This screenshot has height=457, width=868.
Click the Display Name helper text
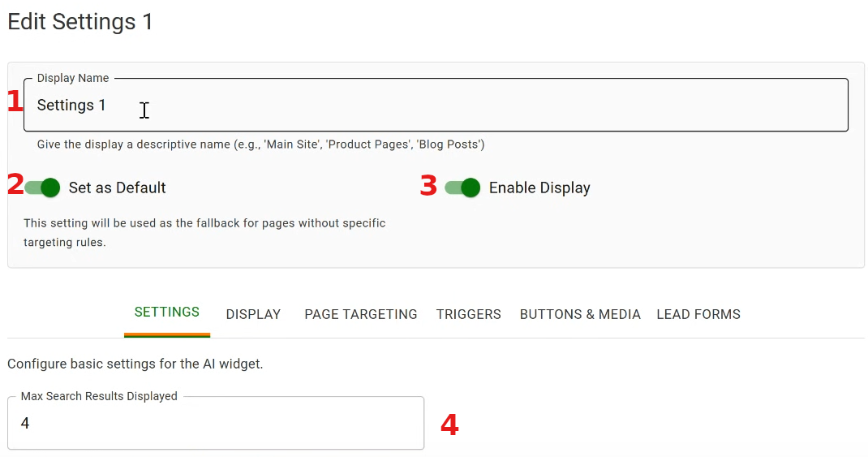coord(260,144)
